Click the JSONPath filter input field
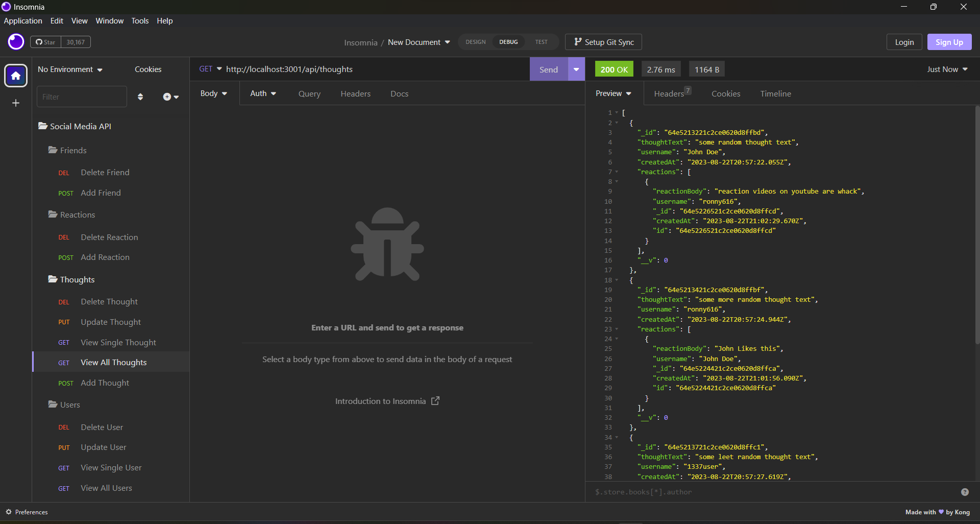This screenshot has width=980, height=524. [x=715, y=492]
